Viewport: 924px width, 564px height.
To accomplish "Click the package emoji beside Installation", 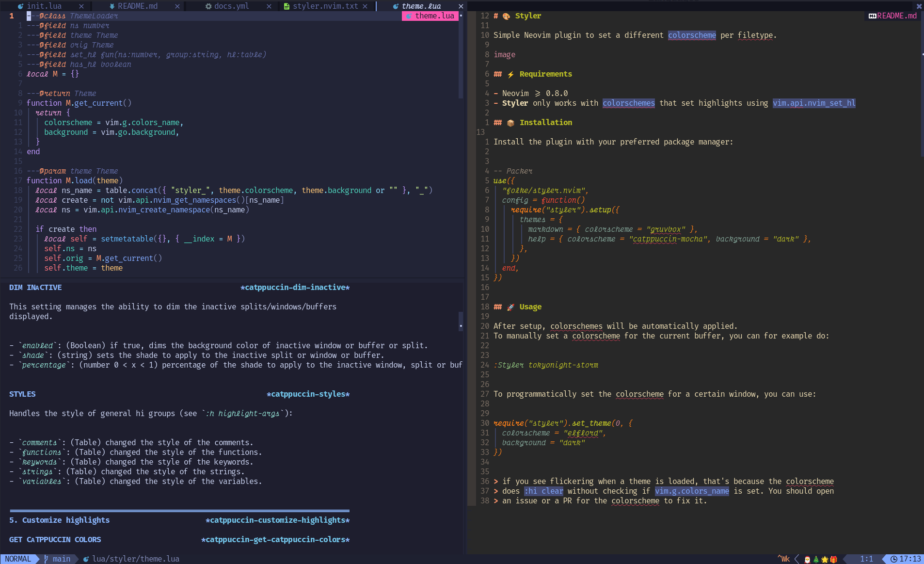I will point(510,123).
